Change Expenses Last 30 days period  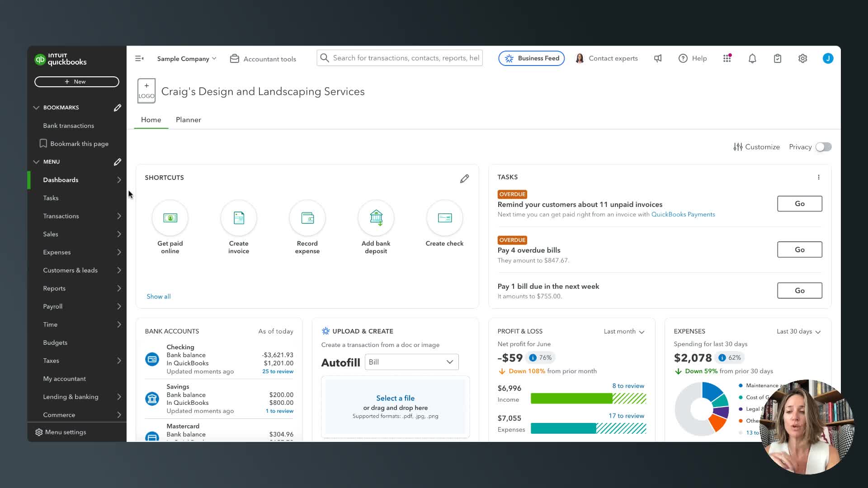(x=798, y=331)
